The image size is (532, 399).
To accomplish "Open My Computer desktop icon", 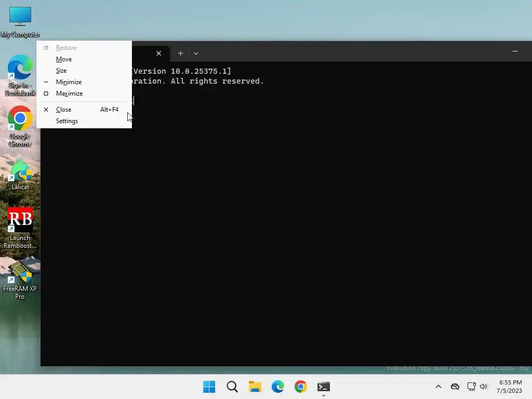I will [20, 22].
